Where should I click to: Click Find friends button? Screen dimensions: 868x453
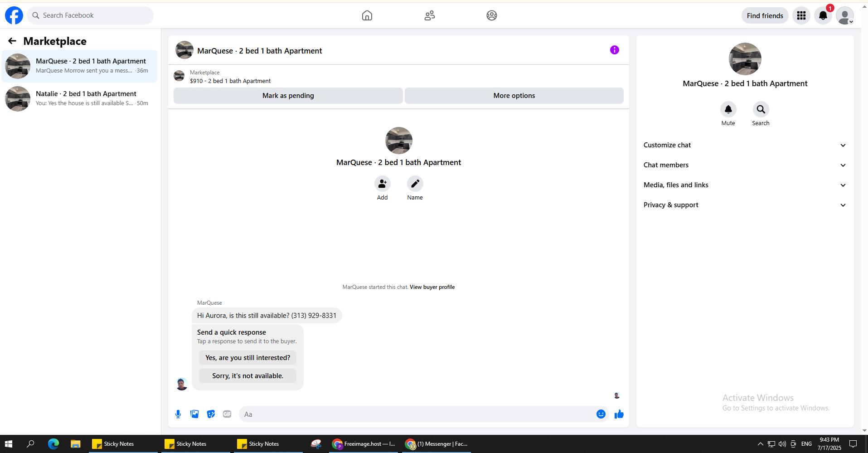(765, 15)
